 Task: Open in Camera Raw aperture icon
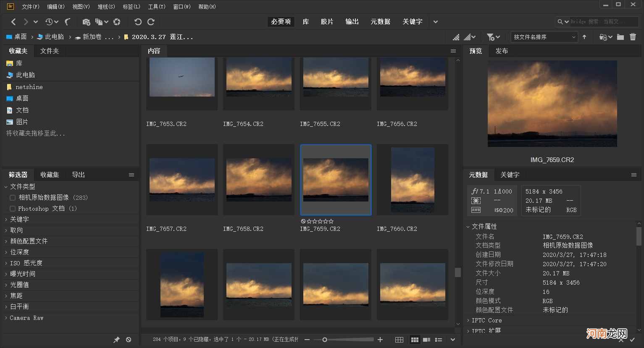click(x=117, y=22)
